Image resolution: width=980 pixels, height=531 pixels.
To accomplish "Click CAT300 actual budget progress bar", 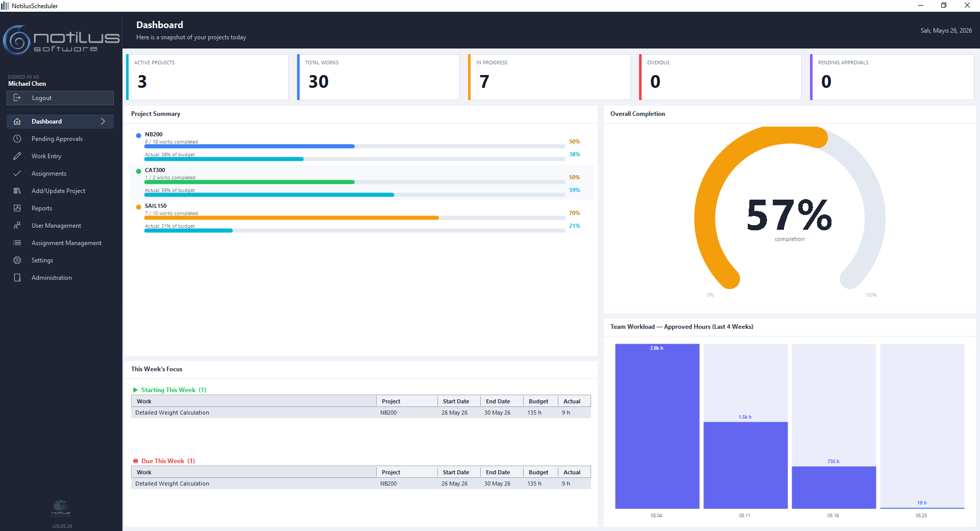I will click(x=355, y=195).
